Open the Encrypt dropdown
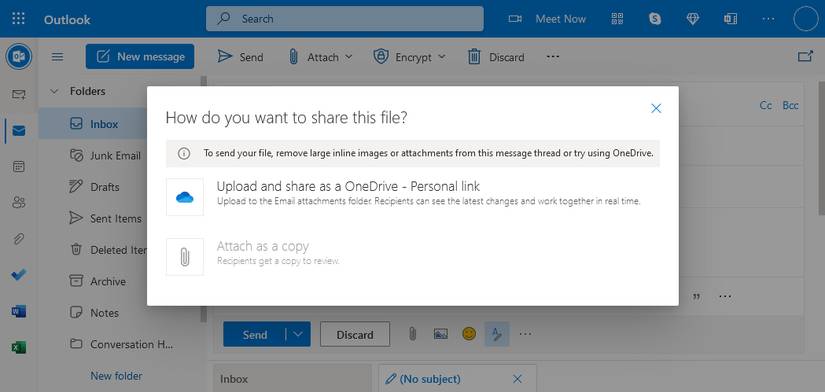Viewport: 825px width, 392px height. pos(409,57)
